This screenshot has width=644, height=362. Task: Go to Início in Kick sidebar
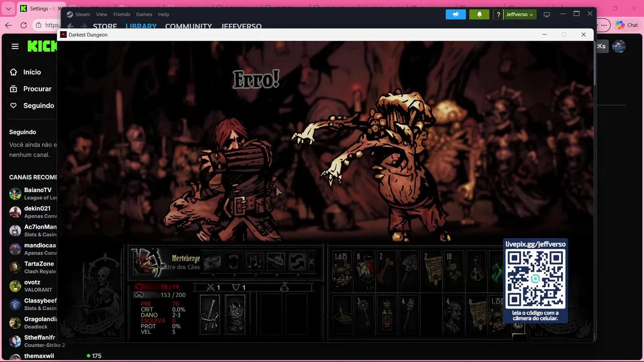(x=32, y=72)
